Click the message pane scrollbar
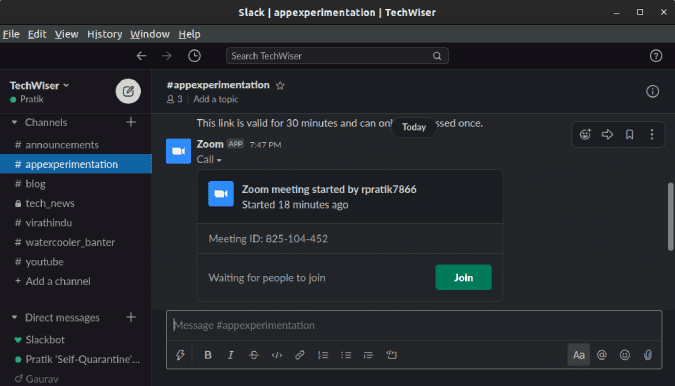This screenshot has height=386, width=675. click(x=670, y=216)
